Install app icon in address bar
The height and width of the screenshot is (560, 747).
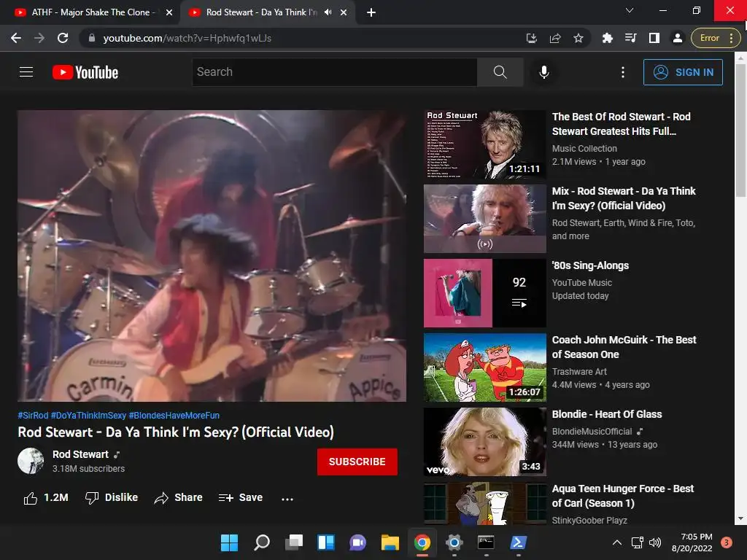532,38
